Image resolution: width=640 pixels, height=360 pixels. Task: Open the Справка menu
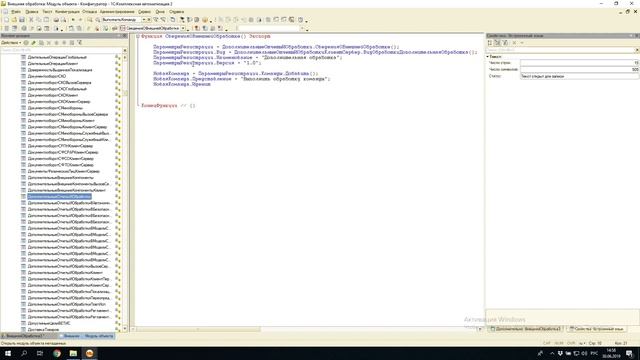[176, 12]
